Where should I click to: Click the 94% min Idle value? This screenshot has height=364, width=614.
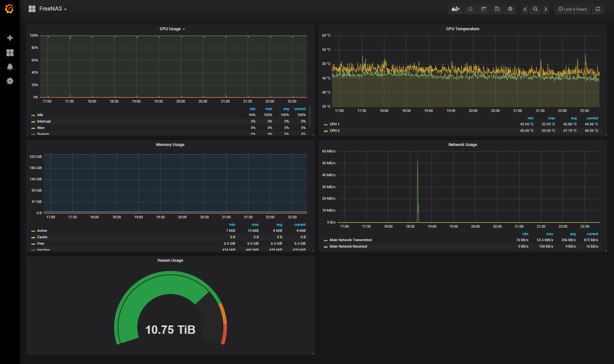(x=252, y=115)
